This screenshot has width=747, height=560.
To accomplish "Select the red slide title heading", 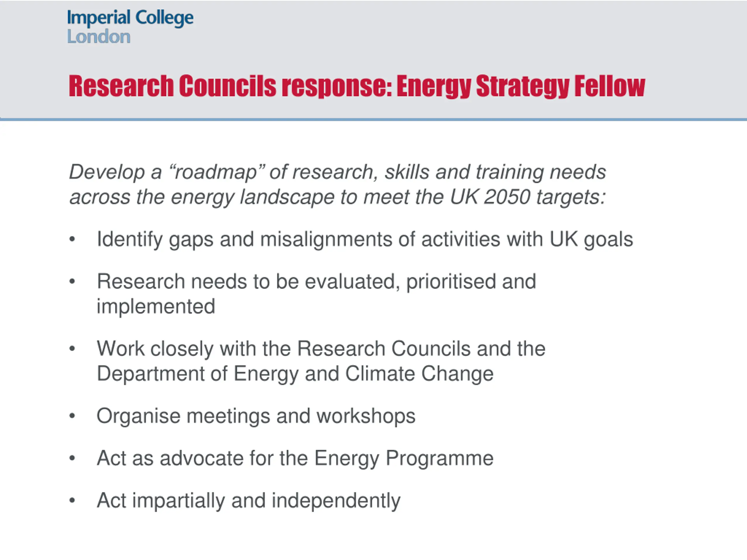I will [357, 86].
